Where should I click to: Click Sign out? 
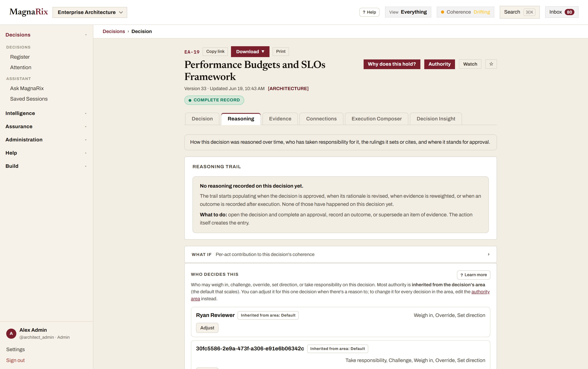(15, 360)
